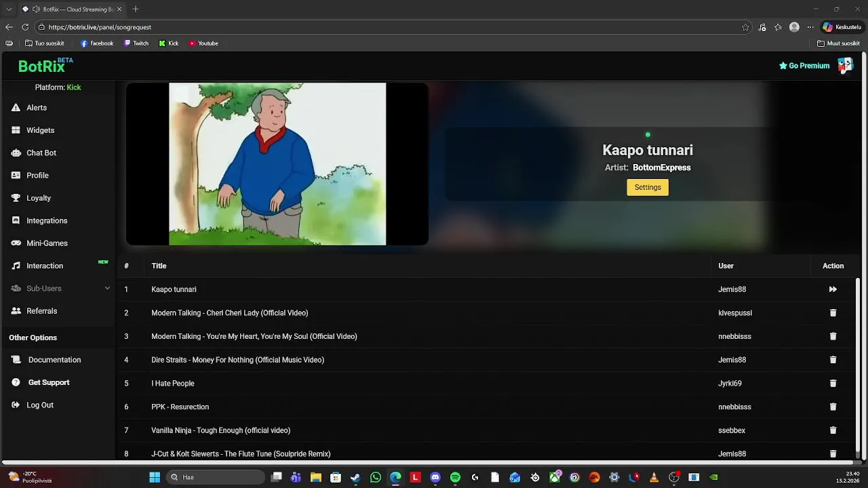The width and height of the screenshot is (868, 488).
Task: Click user kivespussi in queue
Action: point(735,313)
